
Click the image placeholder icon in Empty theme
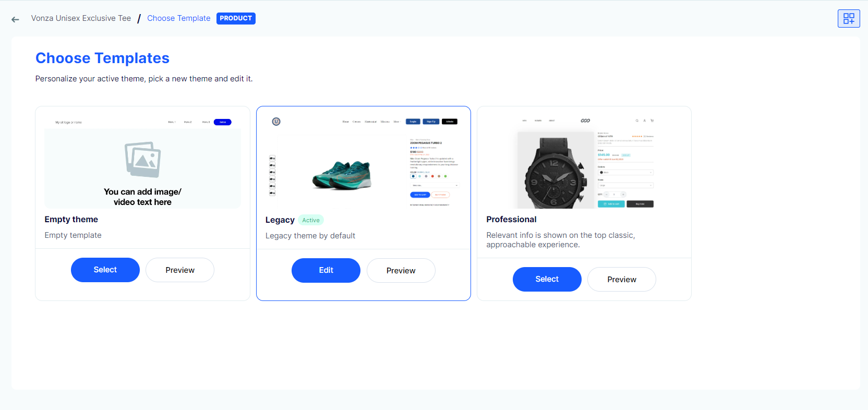[142, 160]
